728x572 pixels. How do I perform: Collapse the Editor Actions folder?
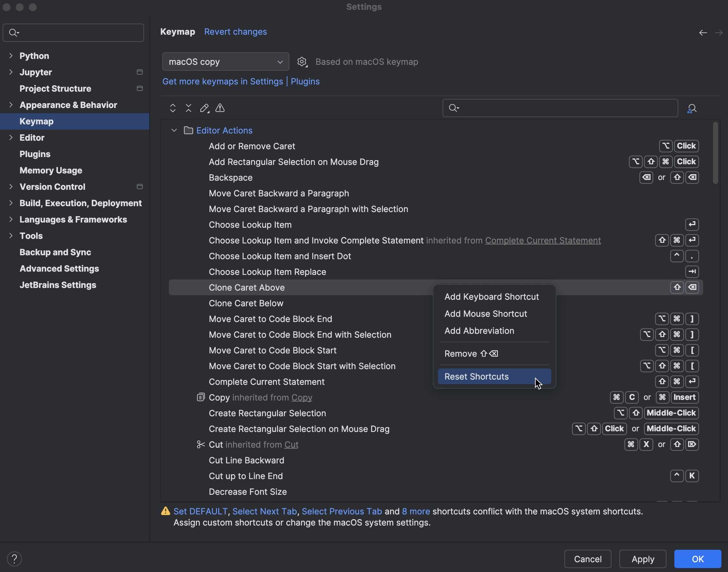174,130
